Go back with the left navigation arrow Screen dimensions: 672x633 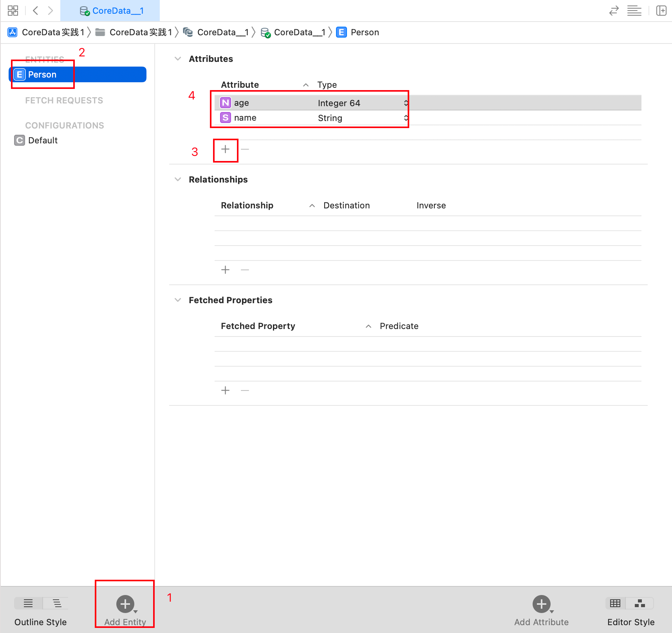[35, 11]
